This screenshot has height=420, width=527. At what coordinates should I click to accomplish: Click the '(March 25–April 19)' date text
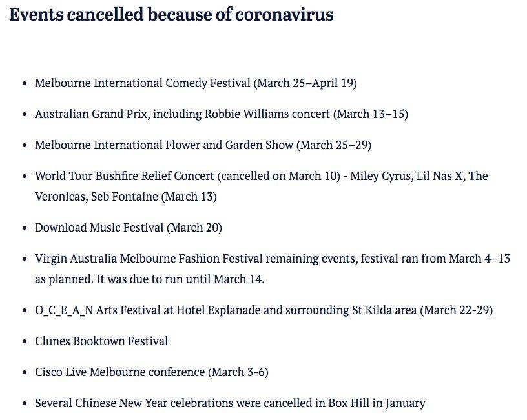[305, 83]
